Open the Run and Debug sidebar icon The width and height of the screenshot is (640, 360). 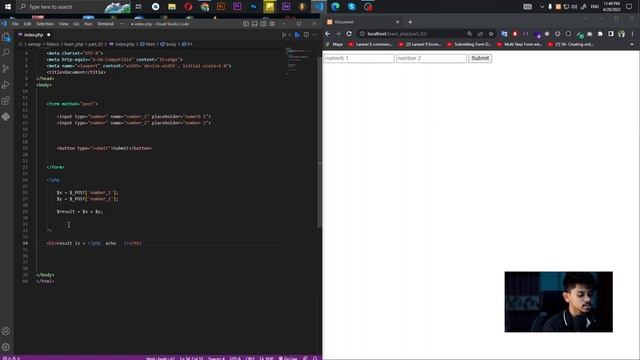coord(6,85)
